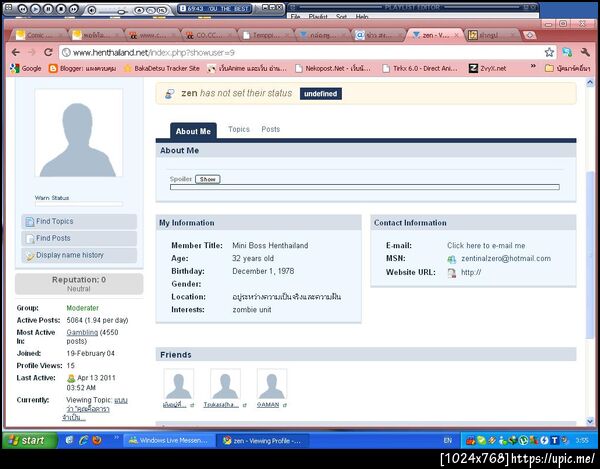The width and height of the screenshot is (600, 469).
Task: Open the Tirkx 6.0 bookmark
Action: pos(420,68)
